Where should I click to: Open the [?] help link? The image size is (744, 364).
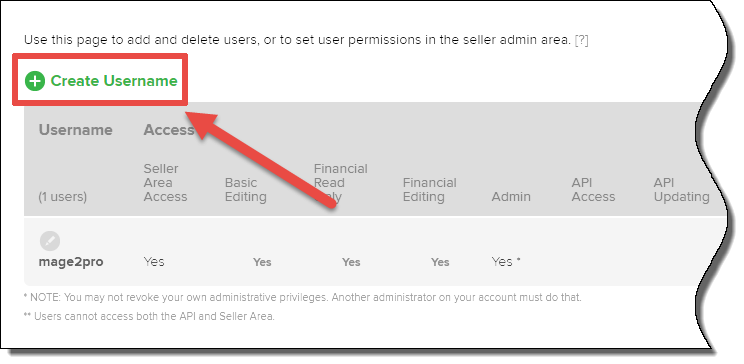point(581,40)
